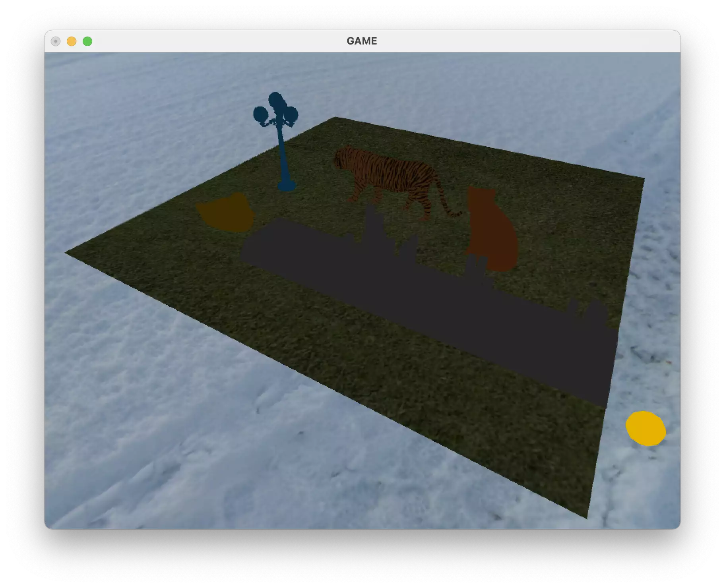Click the blue street lamp post pole

283,155
